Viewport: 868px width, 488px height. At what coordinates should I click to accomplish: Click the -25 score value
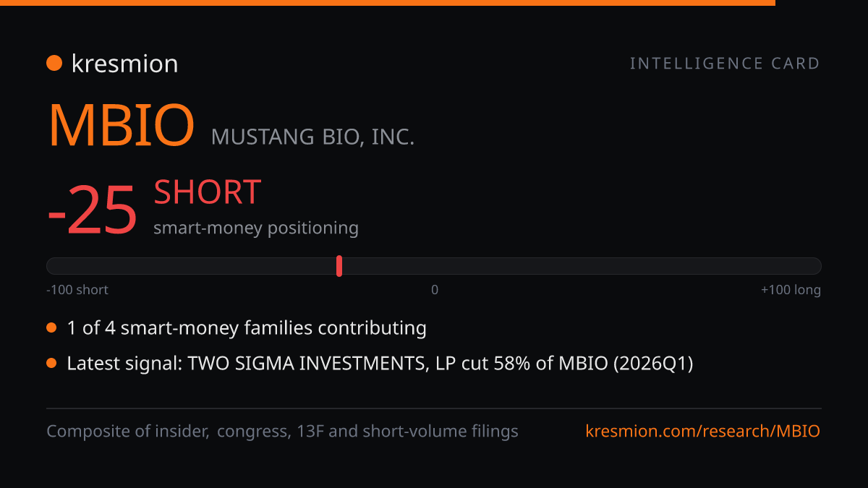pyautogui.click(x=92, y=210)
